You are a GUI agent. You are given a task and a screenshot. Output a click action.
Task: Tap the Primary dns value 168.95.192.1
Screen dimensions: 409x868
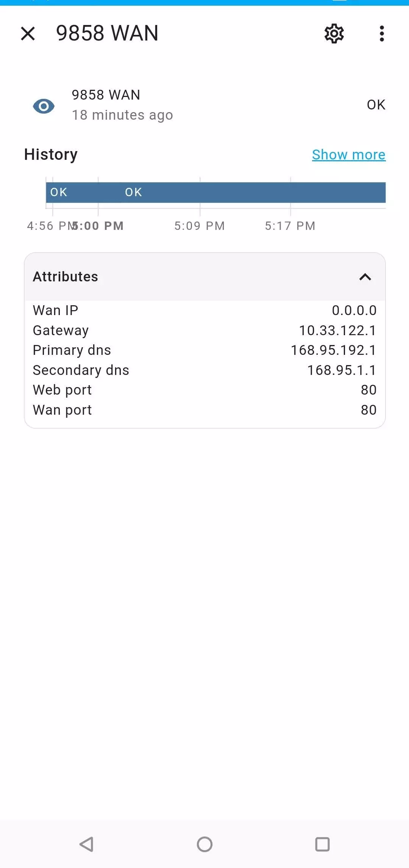tap(333, 350)
